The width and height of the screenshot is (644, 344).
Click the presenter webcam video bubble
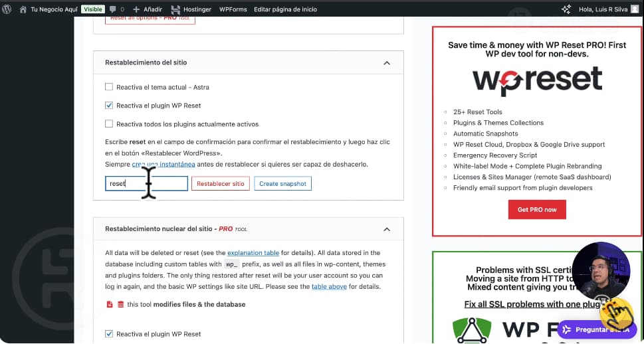(x=601, y=271)
